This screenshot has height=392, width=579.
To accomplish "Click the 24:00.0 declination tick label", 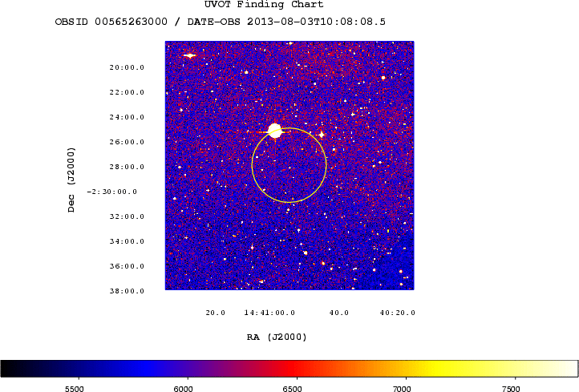I will (x=127, y=117).
